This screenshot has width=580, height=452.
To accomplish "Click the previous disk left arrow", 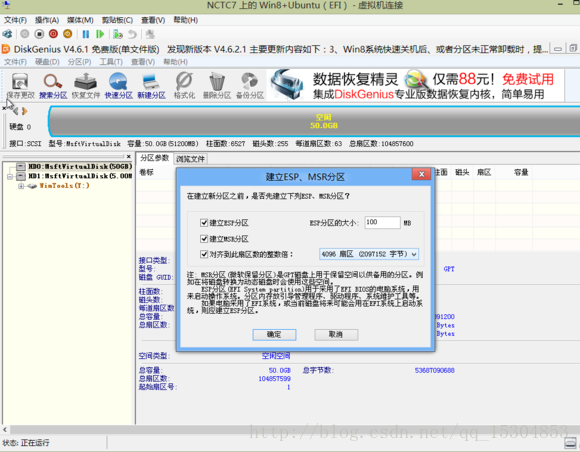I will [x=16, y=111].
